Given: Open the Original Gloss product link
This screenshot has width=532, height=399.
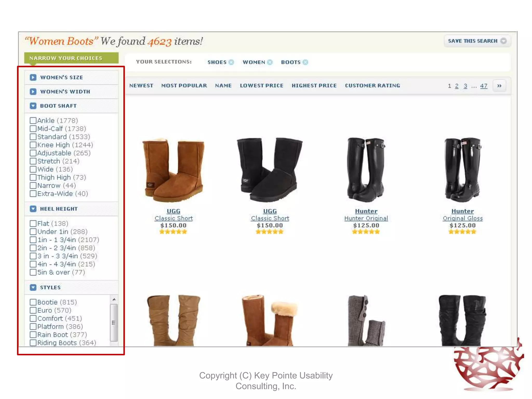Looking at the screenshot, I should (463, 218).
